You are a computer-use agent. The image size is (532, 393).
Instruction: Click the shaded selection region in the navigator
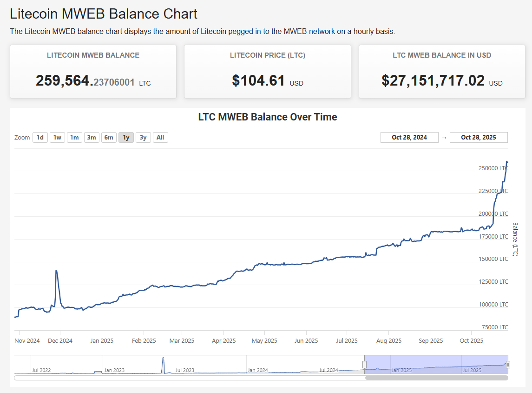tap(437, 365)
